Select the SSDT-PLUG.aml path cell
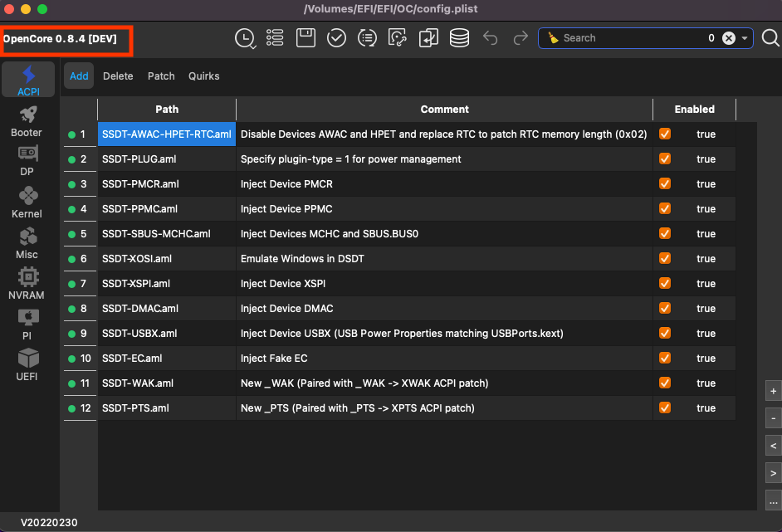The width and height of the screenshot is (782, 532). click(x=167, y=159)
